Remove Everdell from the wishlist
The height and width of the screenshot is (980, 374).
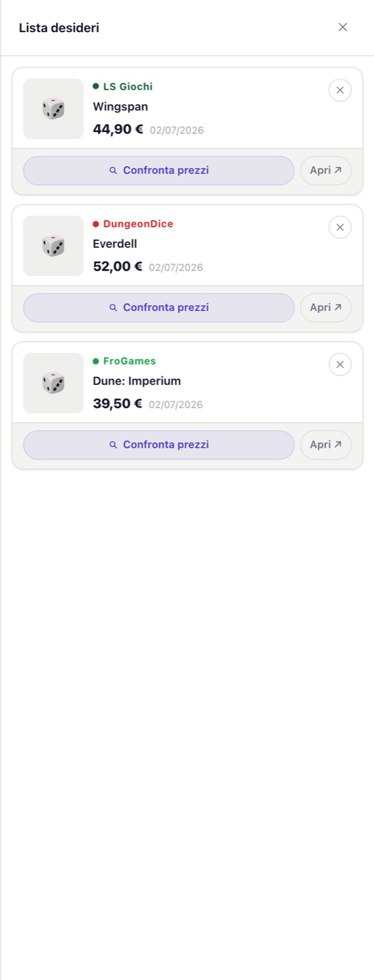(340, 227)
